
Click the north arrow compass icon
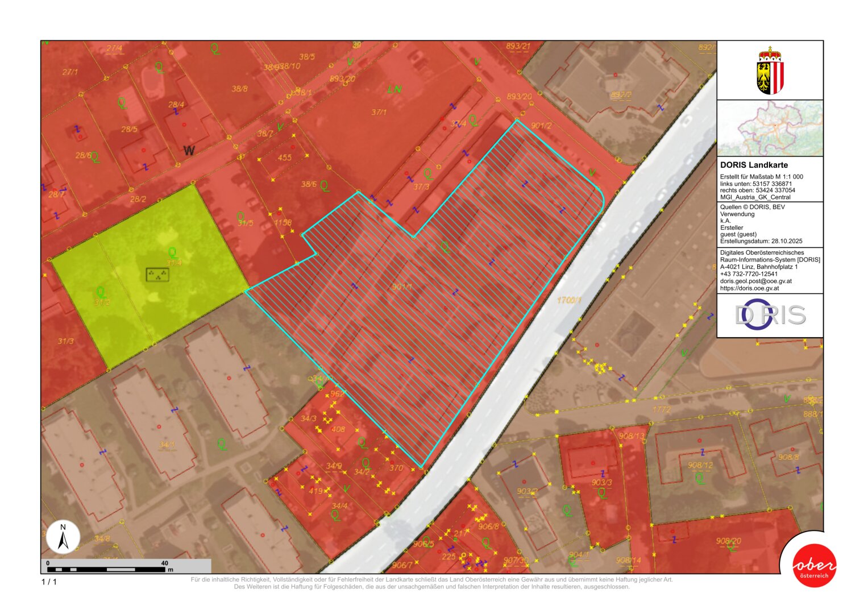point(63,537)
